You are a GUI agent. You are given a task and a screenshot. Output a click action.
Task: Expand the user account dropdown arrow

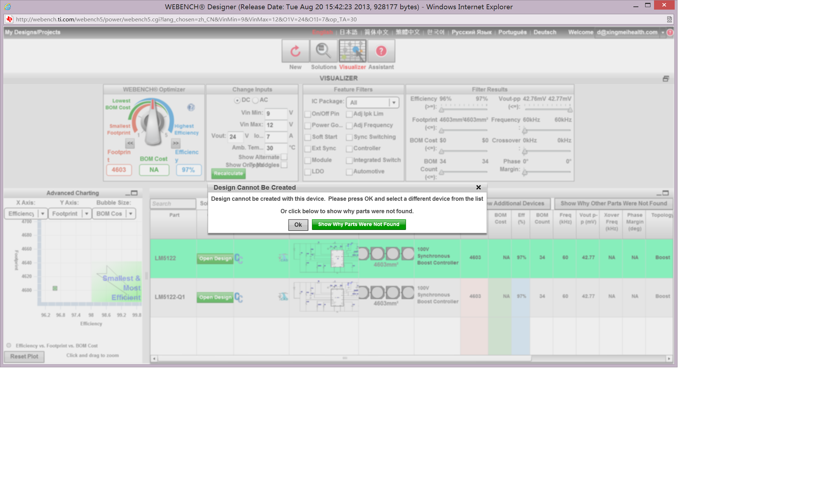tap(663, 32)
